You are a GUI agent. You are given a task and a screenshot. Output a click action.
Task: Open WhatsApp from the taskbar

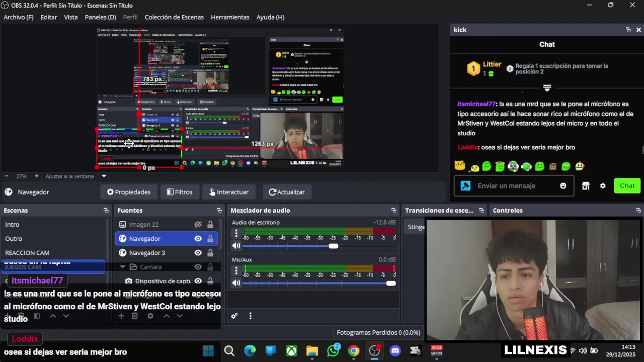click(333, 350)
